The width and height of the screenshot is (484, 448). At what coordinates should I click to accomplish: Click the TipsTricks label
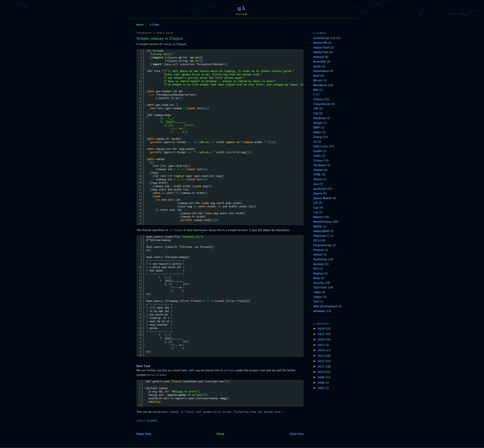tap(320, 287)
